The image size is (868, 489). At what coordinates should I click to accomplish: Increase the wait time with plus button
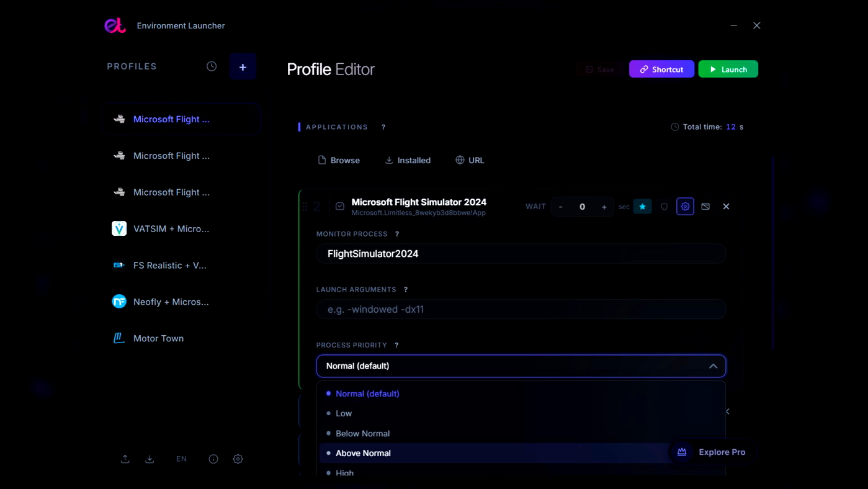coord(604,207)
